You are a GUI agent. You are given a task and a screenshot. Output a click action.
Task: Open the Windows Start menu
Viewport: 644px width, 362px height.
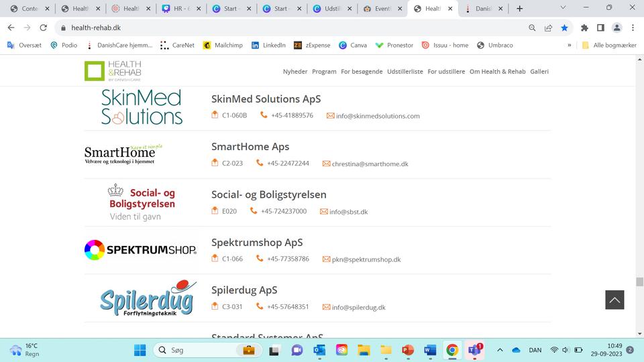[x=140, y=350]
